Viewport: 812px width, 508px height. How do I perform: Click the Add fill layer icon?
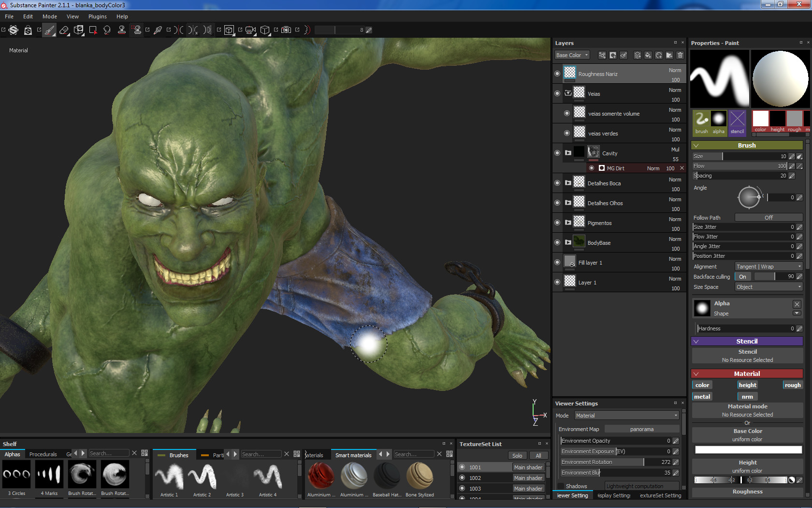(648, 55)
